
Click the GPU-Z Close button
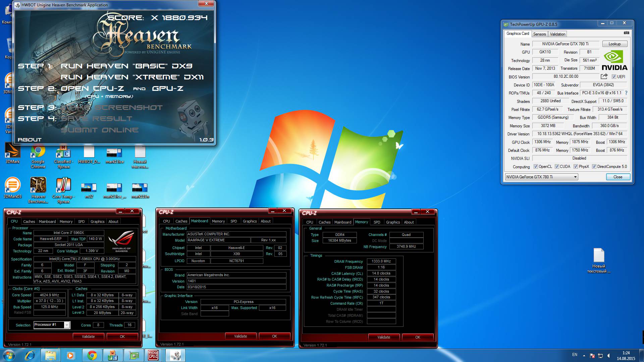pyautogui.click(x=618, y=177)
